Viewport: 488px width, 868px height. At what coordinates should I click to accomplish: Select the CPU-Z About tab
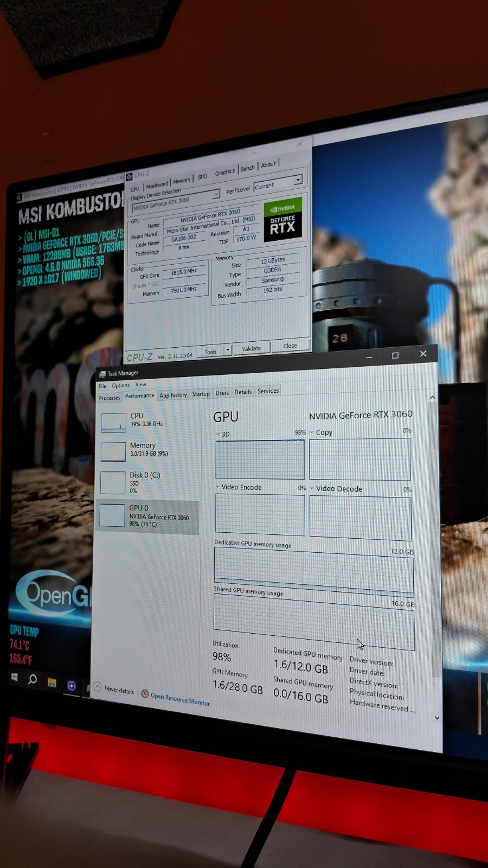[x=268, y=164]
